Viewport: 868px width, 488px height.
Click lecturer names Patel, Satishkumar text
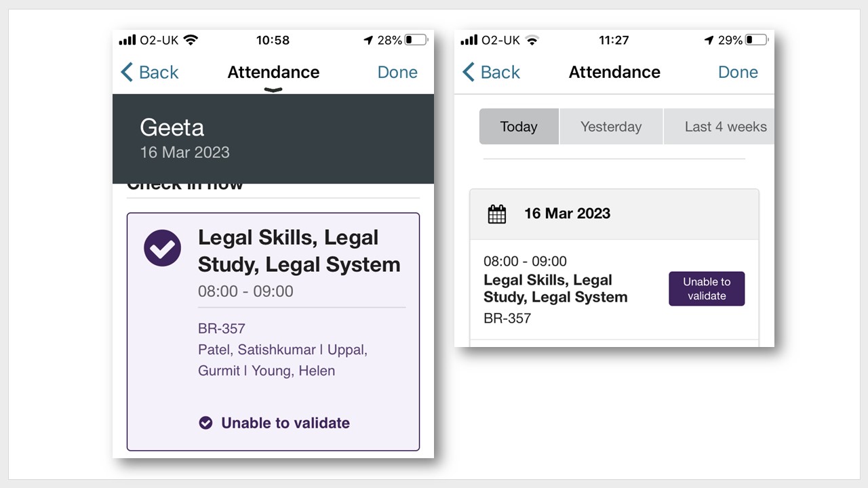pyautogui.click(x=257, y=350)
